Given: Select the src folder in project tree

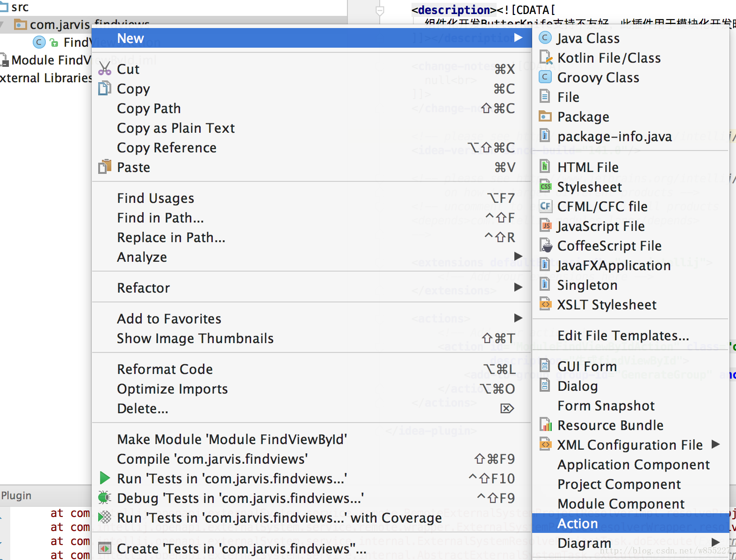Looking at the screenshot, I should pos(20,7).
